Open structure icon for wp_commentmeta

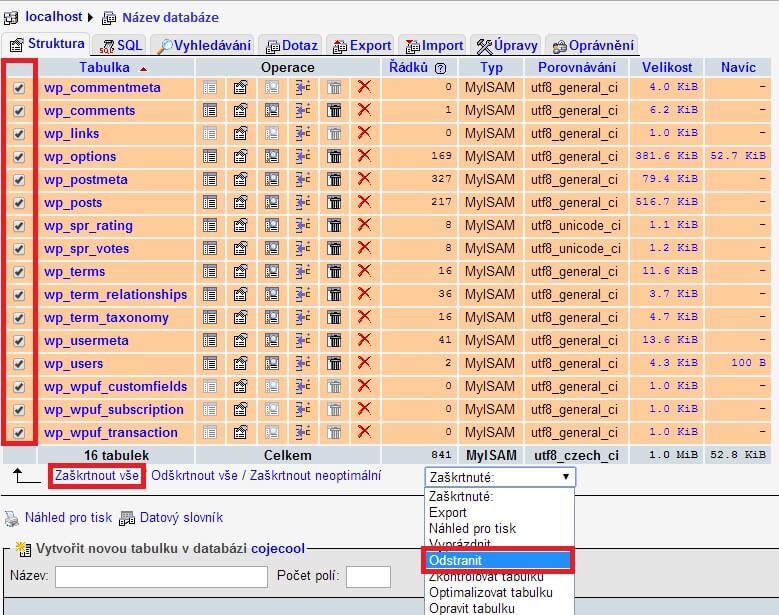240,87
